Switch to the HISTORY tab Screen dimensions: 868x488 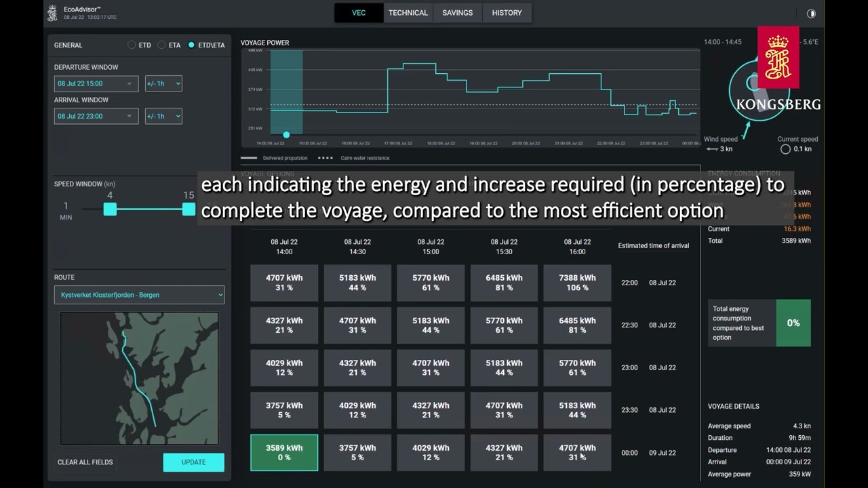coord(507,13)
